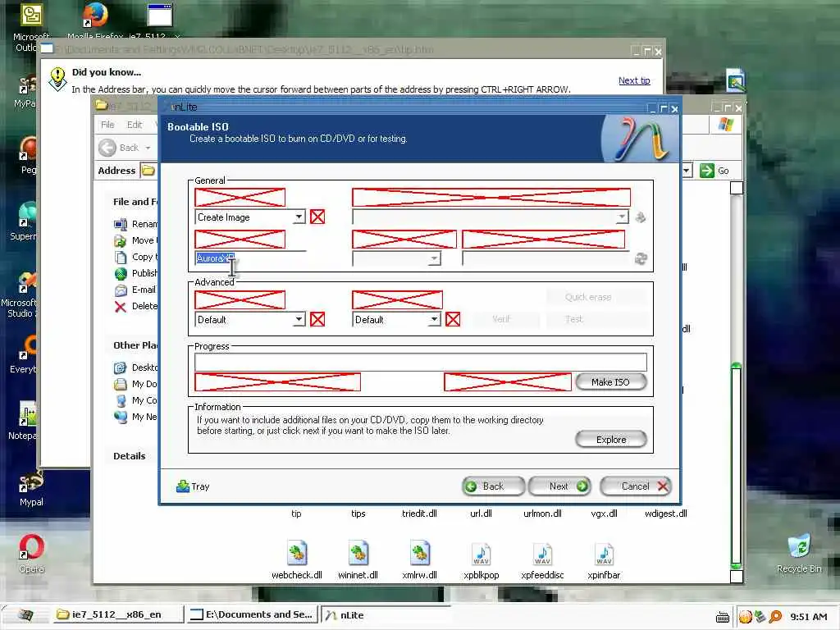Open My Network Places in Other Places

[136, 417]
